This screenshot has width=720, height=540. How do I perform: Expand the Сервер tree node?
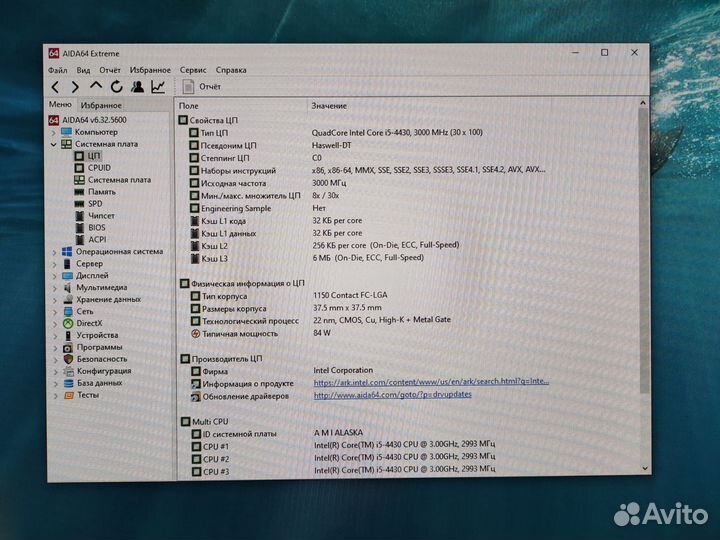pyautogui.click(x=54, y=264)
